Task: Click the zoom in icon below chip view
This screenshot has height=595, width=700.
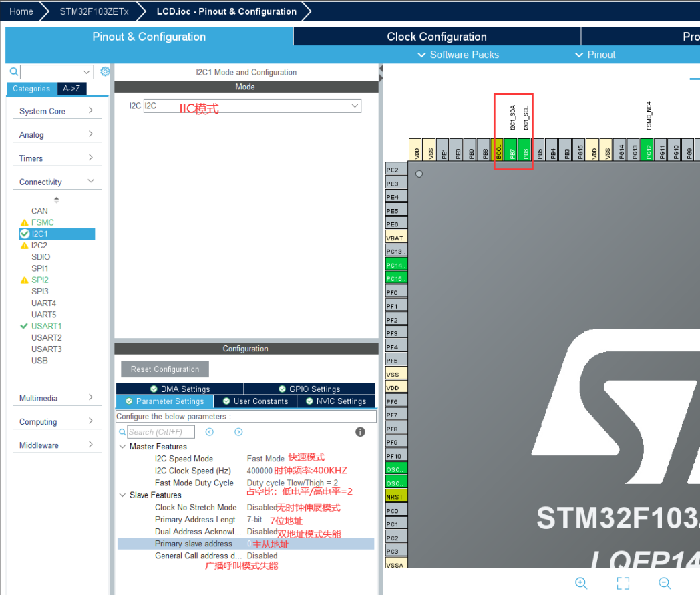Action: click(581, 583)
